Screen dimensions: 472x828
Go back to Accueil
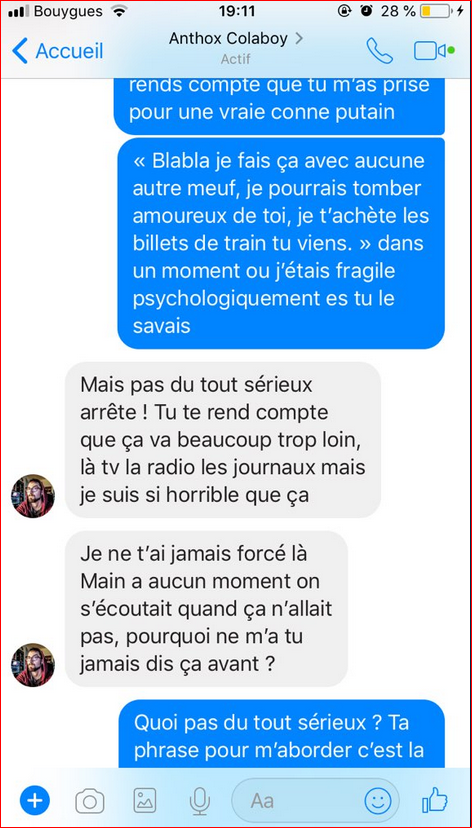[58, 51]
